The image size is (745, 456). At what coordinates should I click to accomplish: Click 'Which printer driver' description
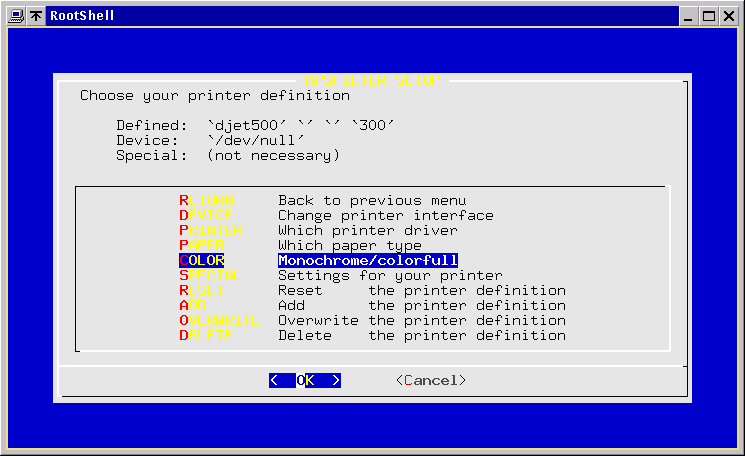pos(367,231)
